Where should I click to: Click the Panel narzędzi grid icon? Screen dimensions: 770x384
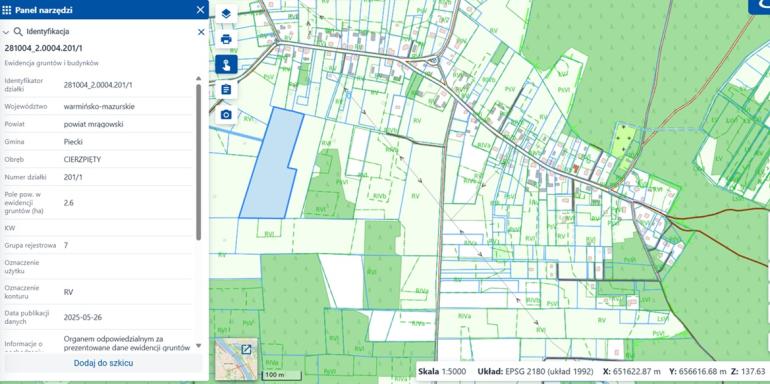(x=7, y=10)
